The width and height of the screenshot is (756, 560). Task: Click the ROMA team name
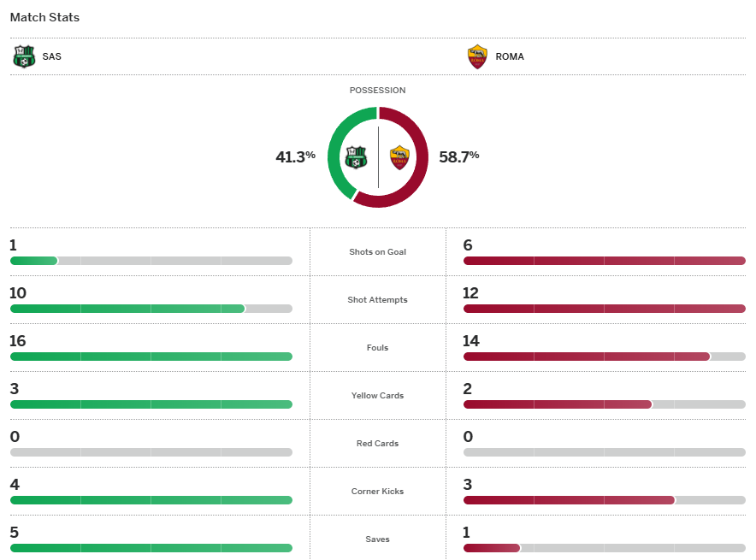[510, 57]
